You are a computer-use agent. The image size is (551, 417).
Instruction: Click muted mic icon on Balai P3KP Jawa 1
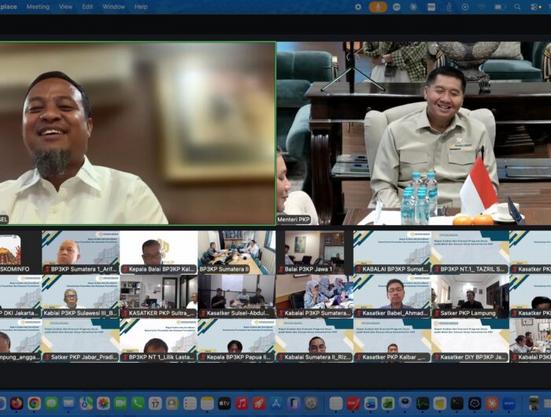(x=281, y=269)
